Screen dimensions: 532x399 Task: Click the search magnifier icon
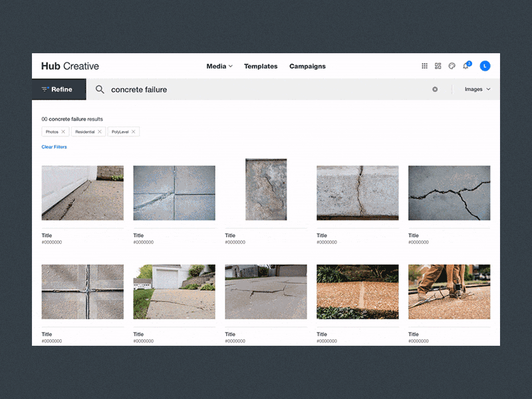pyautogui.click(x=99, y=89)
